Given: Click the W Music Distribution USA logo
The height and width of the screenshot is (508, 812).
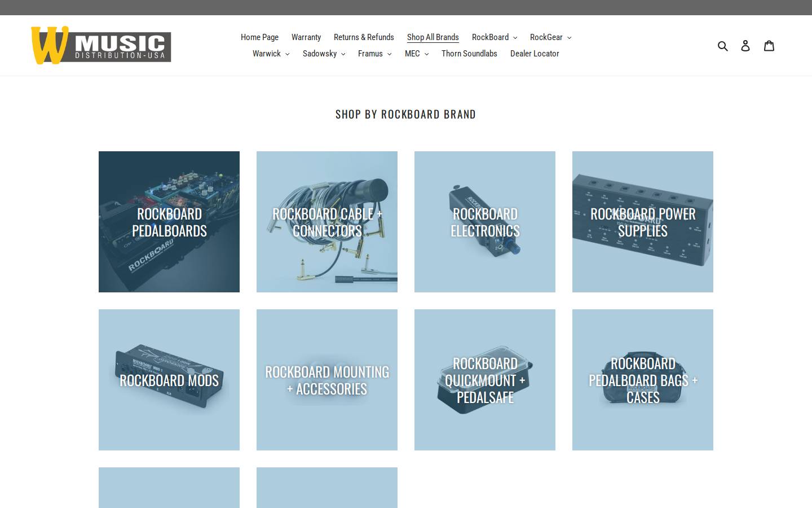Looking at the screenshot, I should [x=101, y=45].
